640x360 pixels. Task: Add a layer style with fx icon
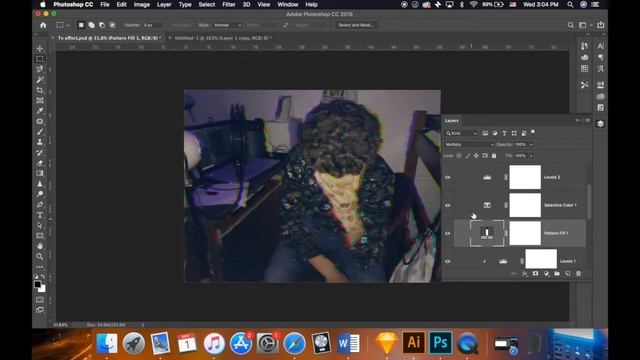tap(524, 274)
